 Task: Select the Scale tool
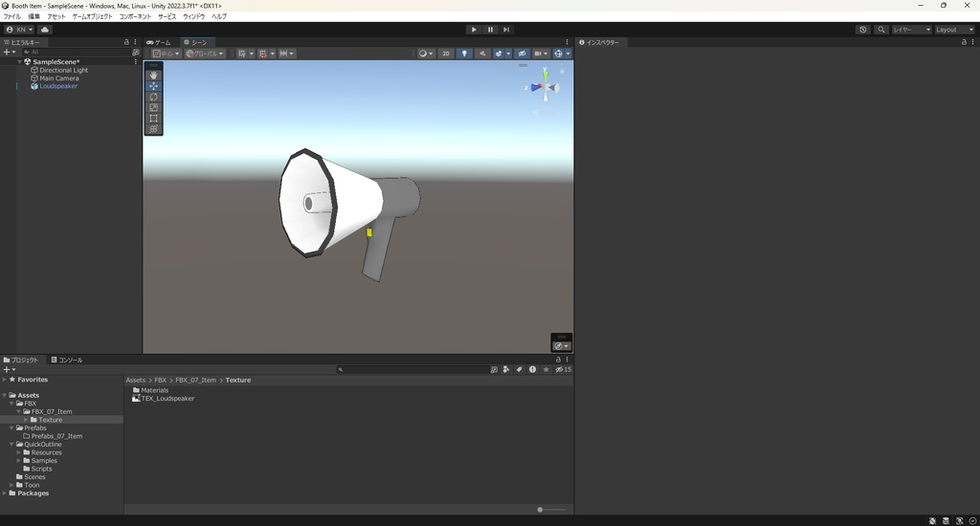[153, 107]
